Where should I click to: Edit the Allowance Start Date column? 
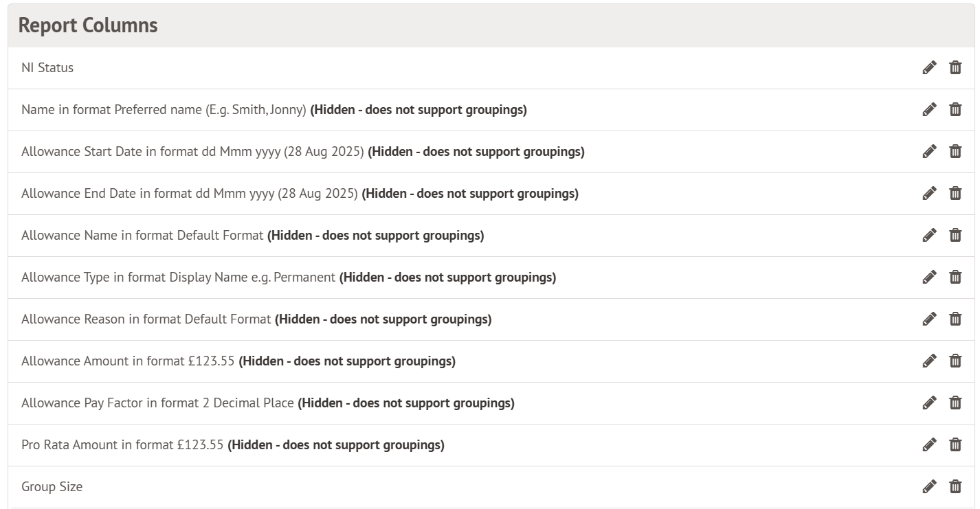coord(929,151)
